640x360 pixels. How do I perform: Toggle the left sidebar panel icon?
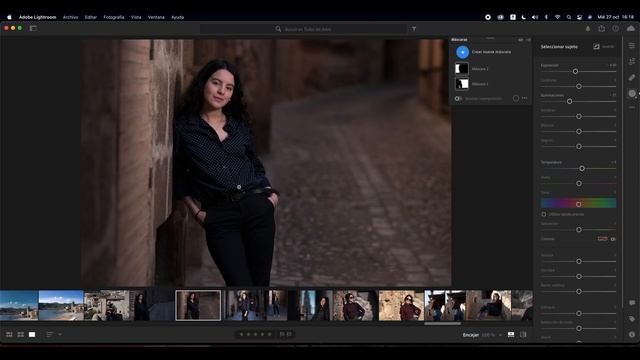tap(33, 28)
